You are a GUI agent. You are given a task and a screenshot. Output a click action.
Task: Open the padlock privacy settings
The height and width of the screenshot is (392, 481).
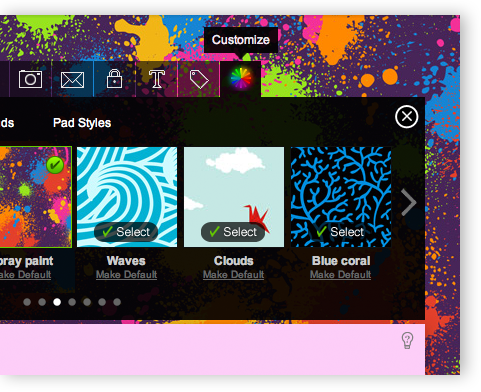114,79
